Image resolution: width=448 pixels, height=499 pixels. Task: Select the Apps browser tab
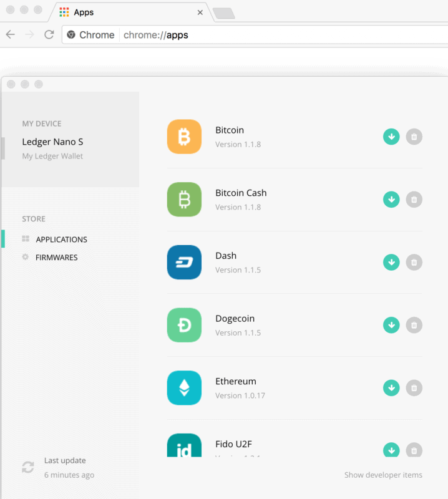pos(130,12)
